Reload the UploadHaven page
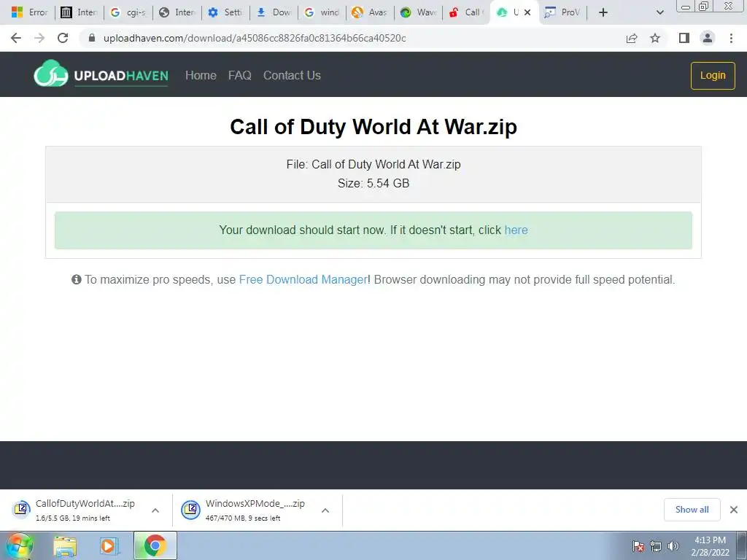Image resolution: width=747 pixels, height=560 pixels. coord(63,38)
